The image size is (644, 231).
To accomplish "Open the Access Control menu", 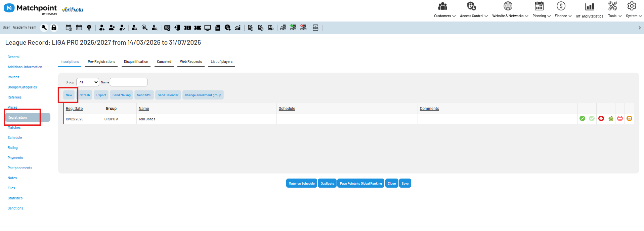I will tap(474, 10).
